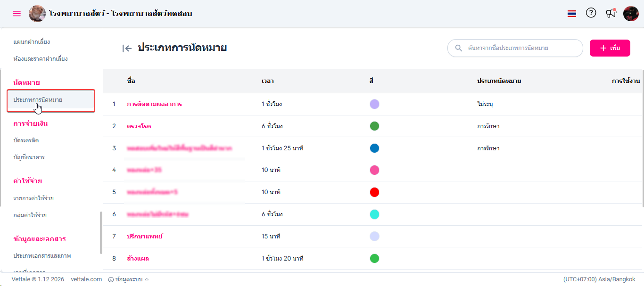Open announcements megaphone icon
644x286 pixels.
coord(611,13)
